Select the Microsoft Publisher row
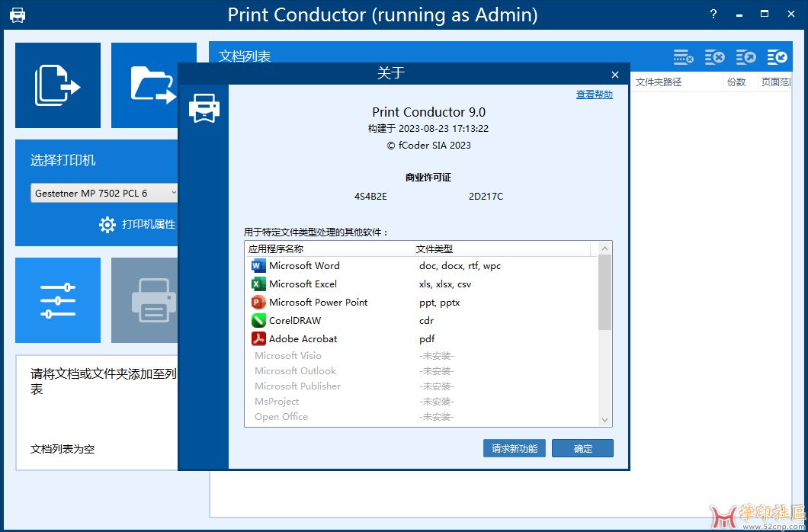 click(x=422, y=386)
